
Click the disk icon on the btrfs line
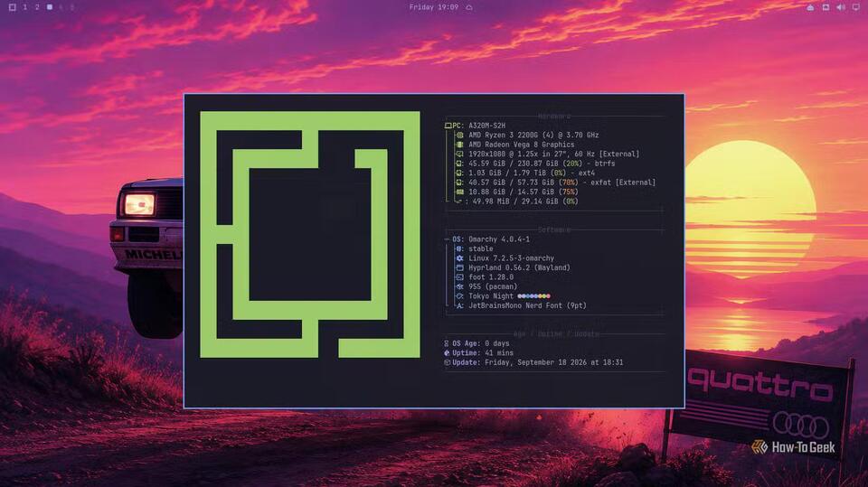tap(459, 164)
